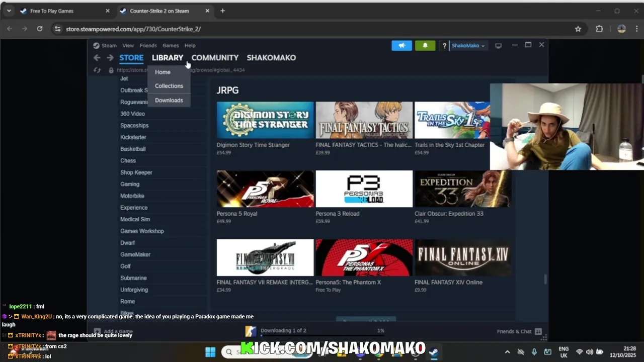Open the Games menu
This screenshot has width=644, height=362.
point(171,45)
